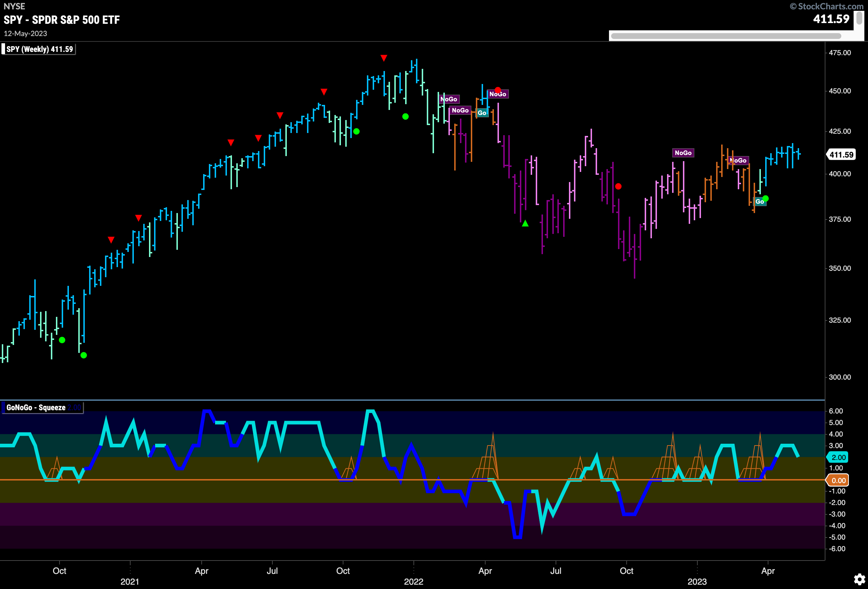This screenshot has width=868, height=589.
Task: Click the orange 0.00 zero-line value tag
Action: coord(838,480)
